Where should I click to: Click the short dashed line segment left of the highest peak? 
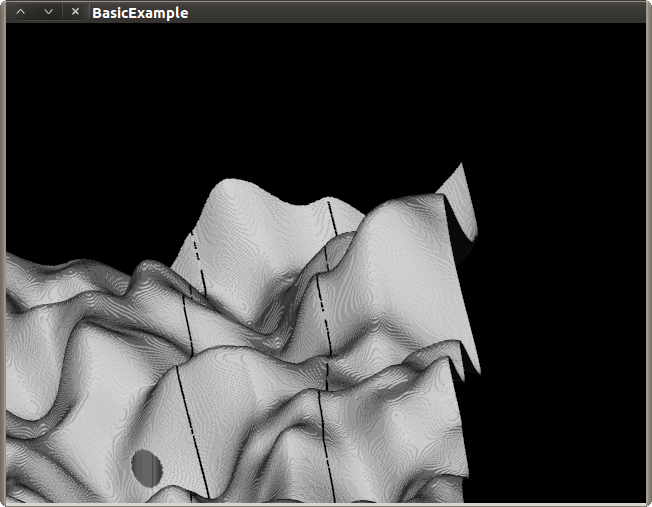coord(197,250)
